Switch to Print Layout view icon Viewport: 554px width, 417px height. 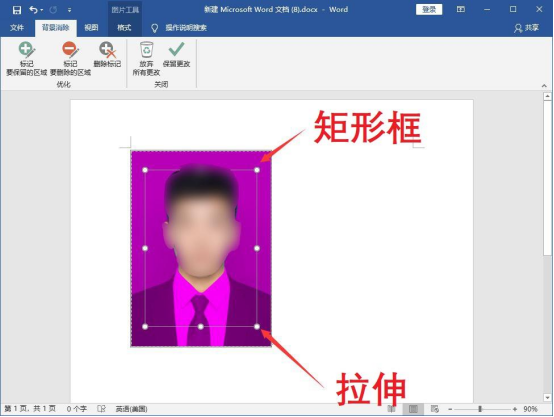point(413,409)
